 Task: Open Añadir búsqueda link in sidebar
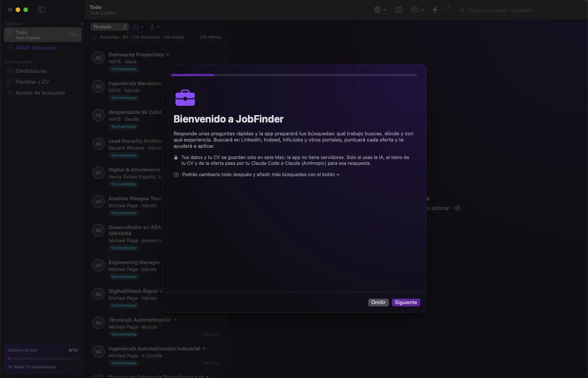pos(35,48)
